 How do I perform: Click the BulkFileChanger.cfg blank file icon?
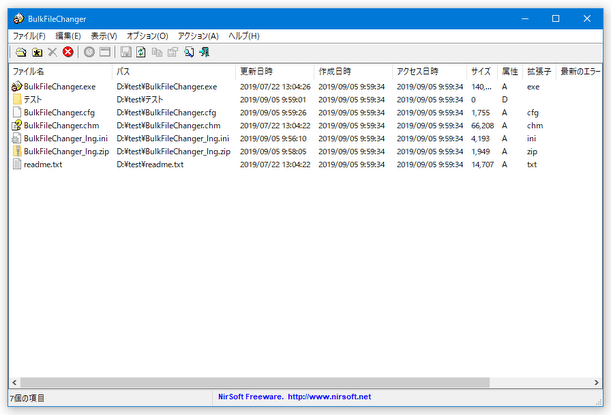(17, 112)
